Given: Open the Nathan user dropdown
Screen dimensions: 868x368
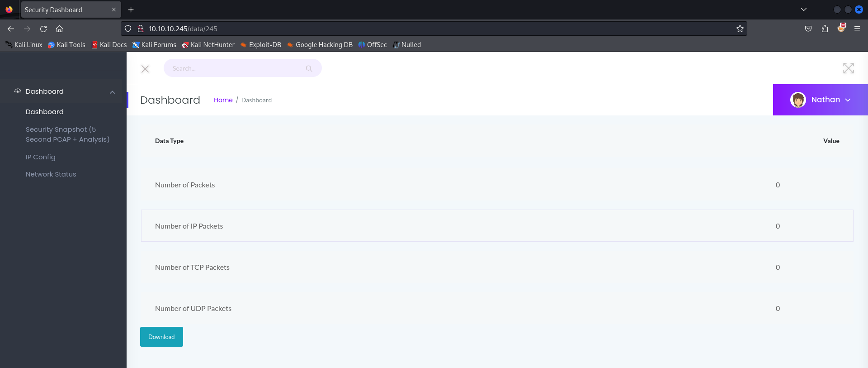Looking at the screenshot, I should click(848, 100).
